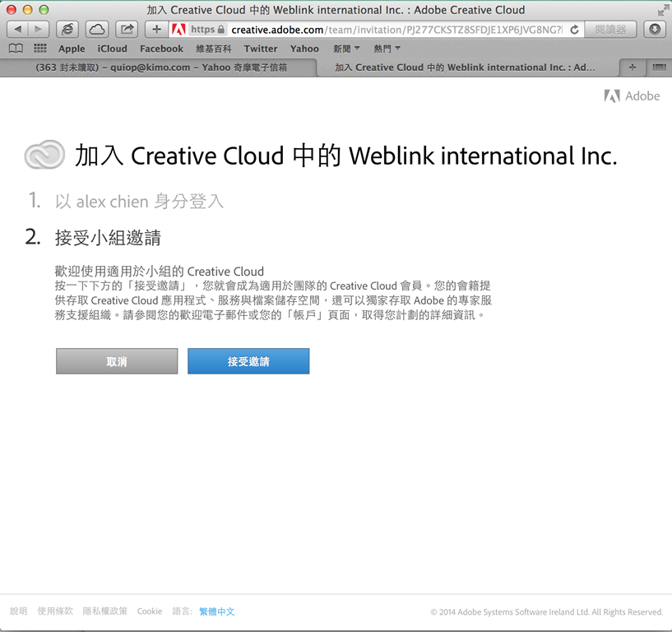Reload the page with the refresh icon
672x632 pixels.
575,29
